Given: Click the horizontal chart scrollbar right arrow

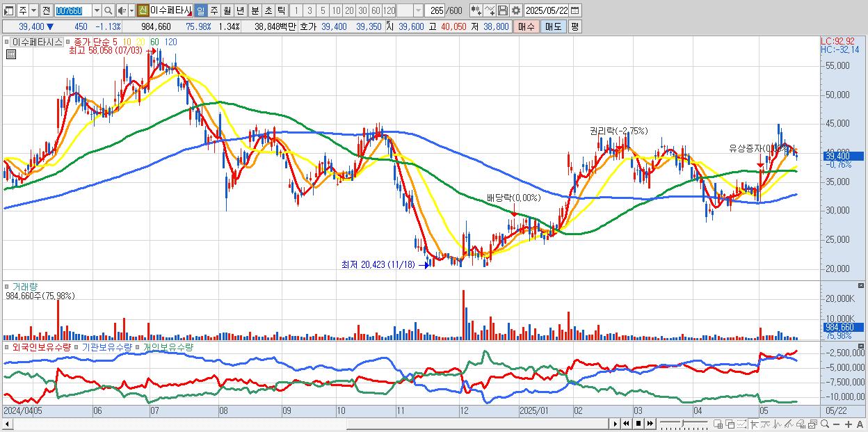Looking at the screenshot, I should coord(615,424).
